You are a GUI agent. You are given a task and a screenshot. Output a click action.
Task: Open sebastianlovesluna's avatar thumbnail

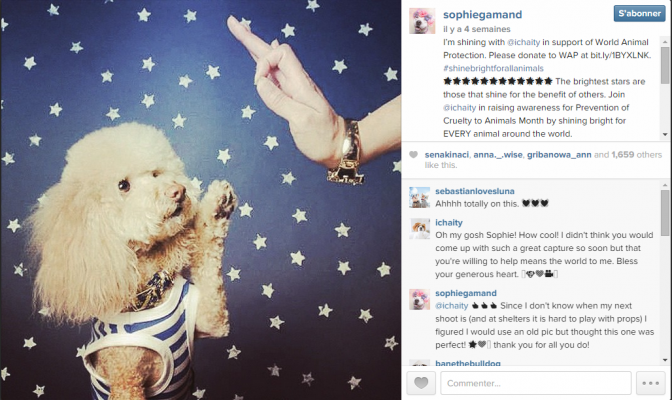(x=420, y=197)
